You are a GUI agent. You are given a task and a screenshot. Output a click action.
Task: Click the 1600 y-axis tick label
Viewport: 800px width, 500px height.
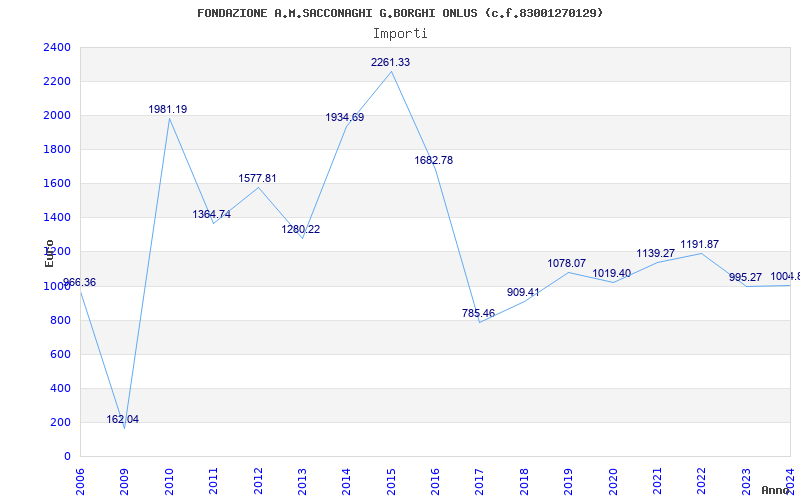[x=57, y=184]
